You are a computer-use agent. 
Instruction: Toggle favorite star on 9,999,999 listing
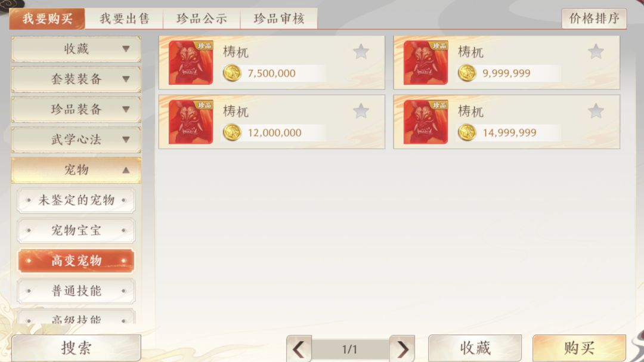click(x=596, y=52)
